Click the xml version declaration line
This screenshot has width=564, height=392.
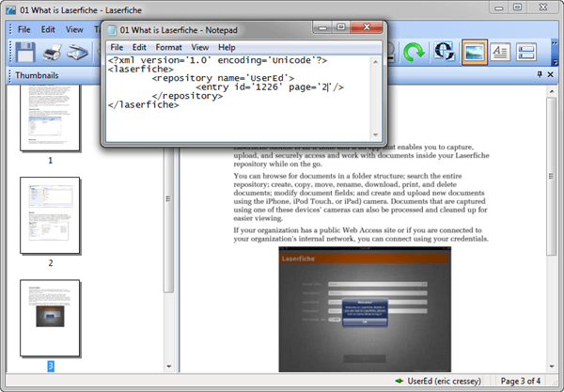pyautogui.click(x=218, y=60)
